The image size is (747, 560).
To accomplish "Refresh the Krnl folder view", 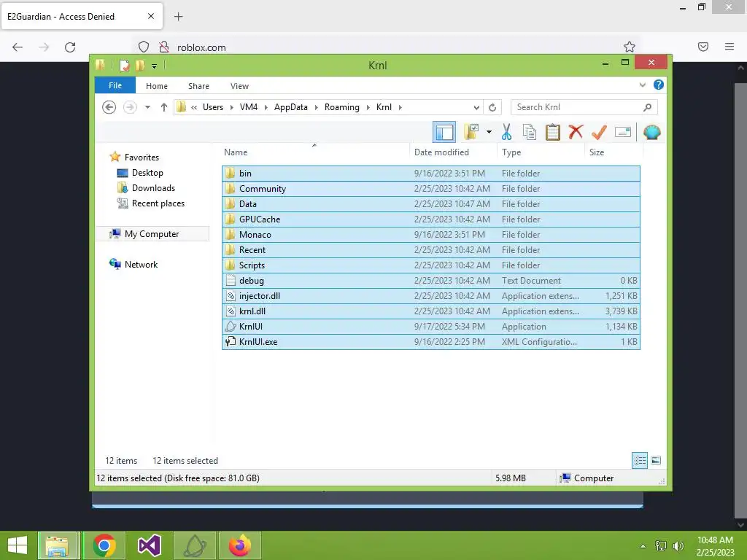I will click(x=492, y=107).
